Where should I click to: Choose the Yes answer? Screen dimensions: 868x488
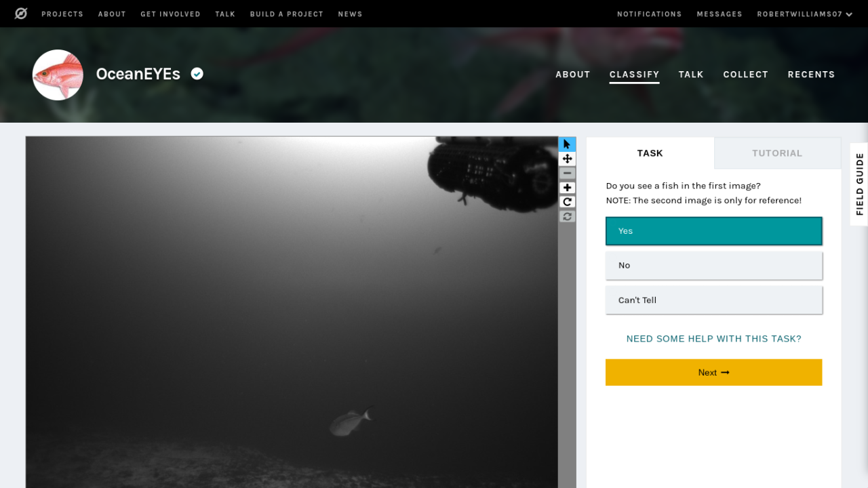click(x=713, y=231)
